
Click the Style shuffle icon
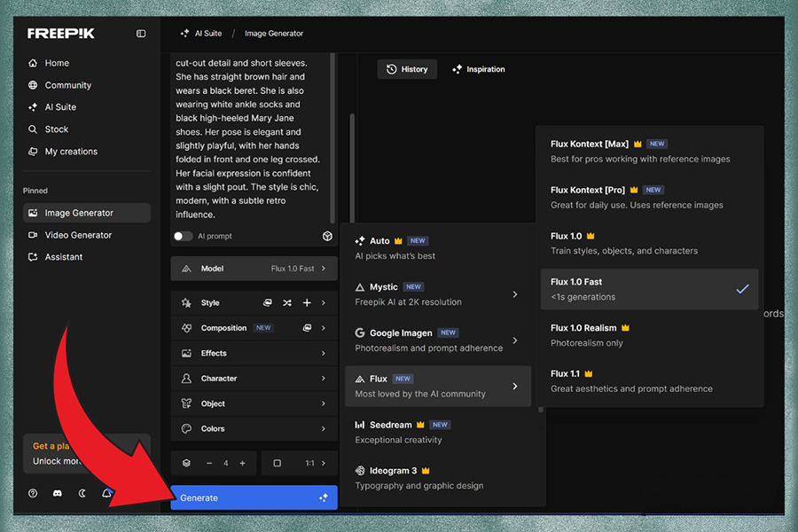tap(287, 303)
